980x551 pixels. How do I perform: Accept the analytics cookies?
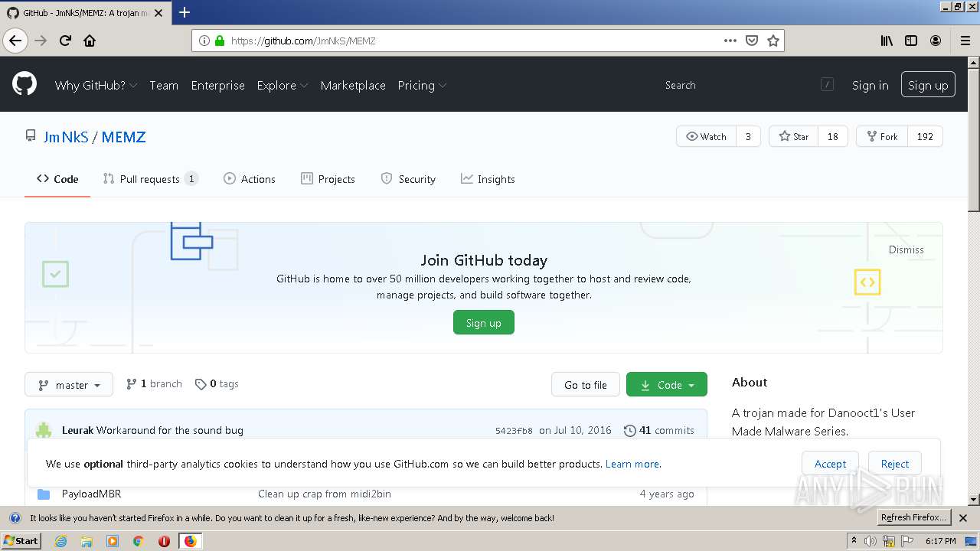pos(830,464)
